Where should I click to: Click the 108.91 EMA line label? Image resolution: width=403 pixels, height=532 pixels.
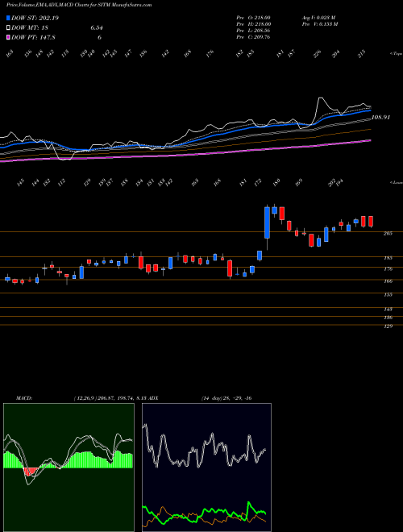[381, 117]
